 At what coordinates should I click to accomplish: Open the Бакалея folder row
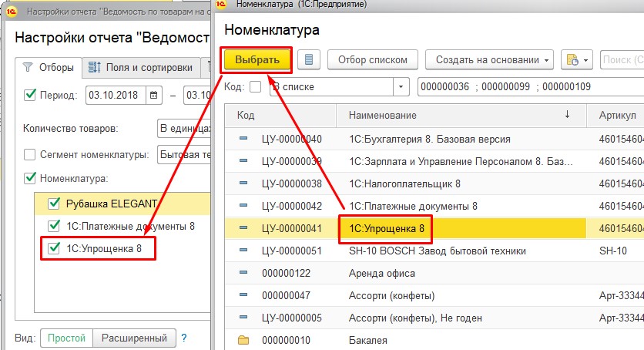(x=434, y=340)
